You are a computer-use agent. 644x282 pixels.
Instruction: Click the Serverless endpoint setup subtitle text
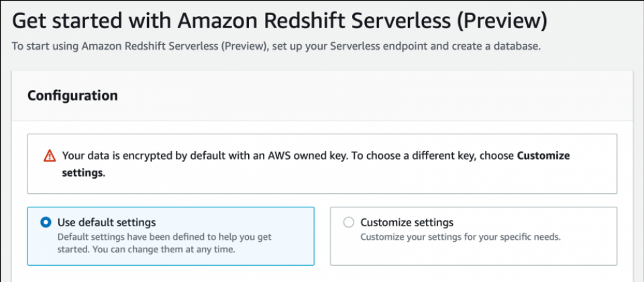click(276, 46)
